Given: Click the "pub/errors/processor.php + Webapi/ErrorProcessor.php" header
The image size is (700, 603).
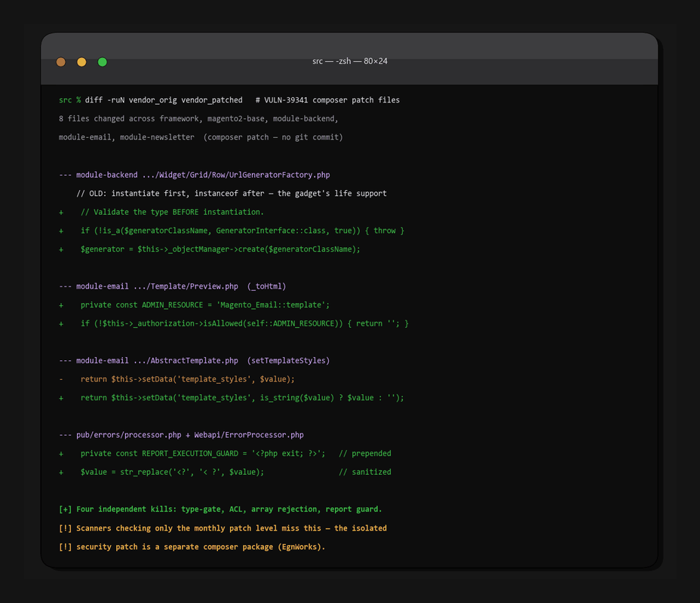Looking at the screenshot, I should (x=181, y=435).
